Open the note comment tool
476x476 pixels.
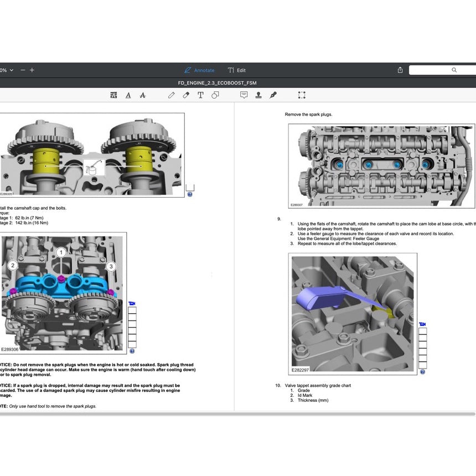244,95
